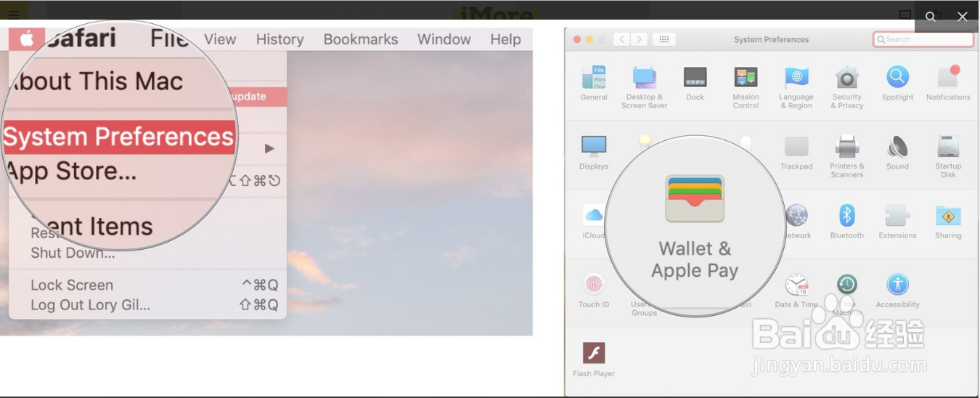The image size is (980, 398).
Task: Open Accessibility preferences
Action: click(x=897, y=290)
